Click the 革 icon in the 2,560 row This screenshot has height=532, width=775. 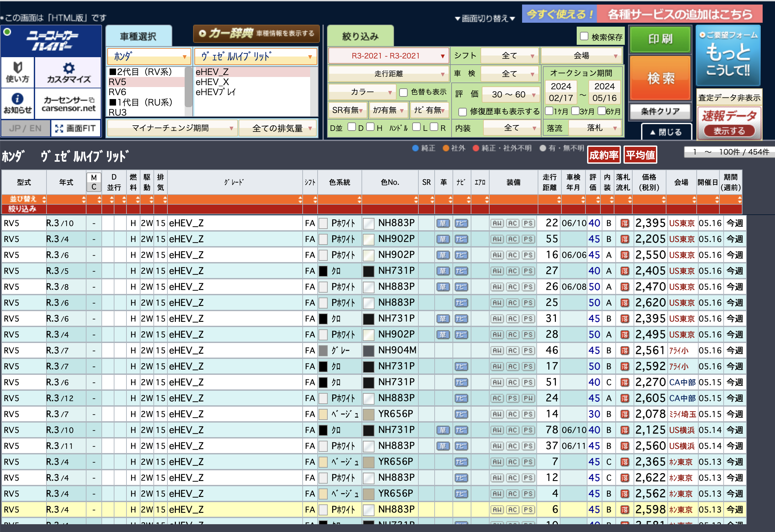tap(443, 446)
